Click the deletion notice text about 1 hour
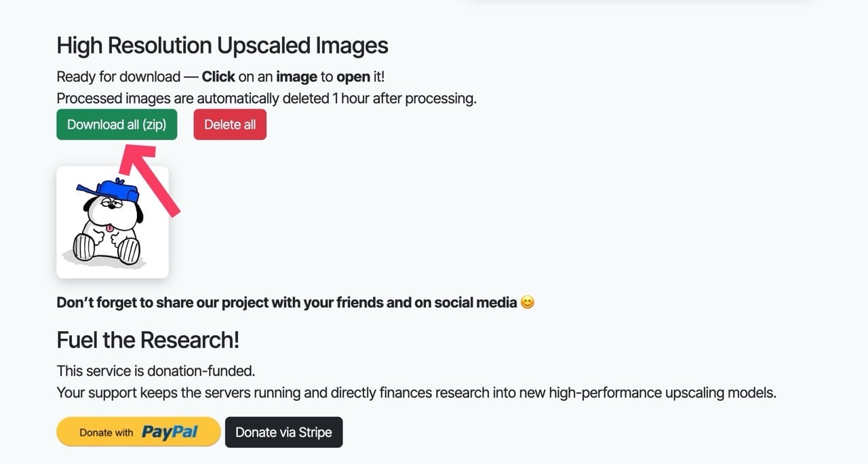 [x=267, y=98]
